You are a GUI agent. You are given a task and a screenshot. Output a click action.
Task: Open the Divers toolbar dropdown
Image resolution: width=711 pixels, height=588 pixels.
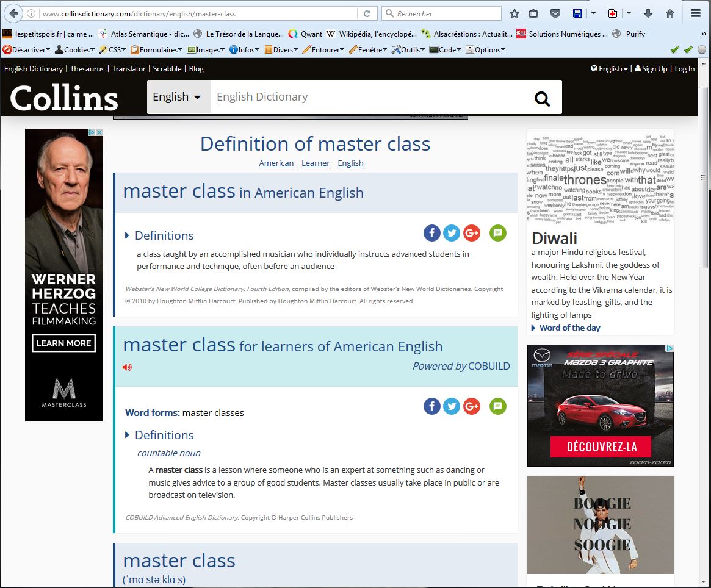[281, 49]
